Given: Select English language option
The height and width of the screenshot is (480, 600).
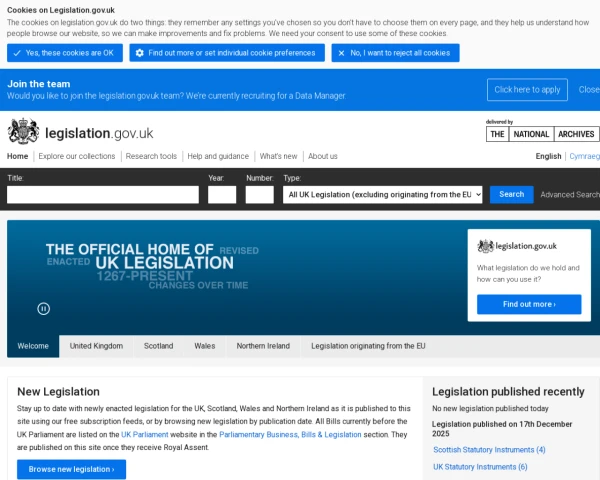Looking at the screenshot, I should [x=548, y=156].
